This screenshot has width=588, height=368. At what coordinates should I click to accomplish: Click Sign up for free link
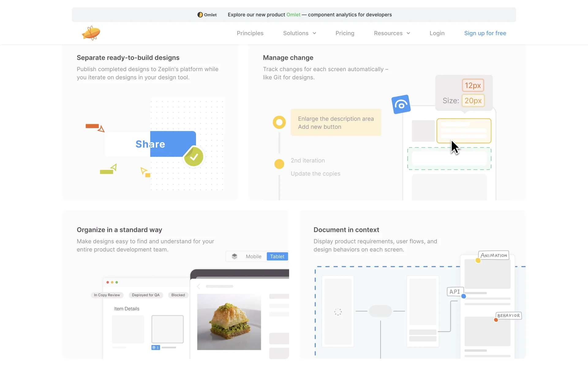(x=485, y=33)
